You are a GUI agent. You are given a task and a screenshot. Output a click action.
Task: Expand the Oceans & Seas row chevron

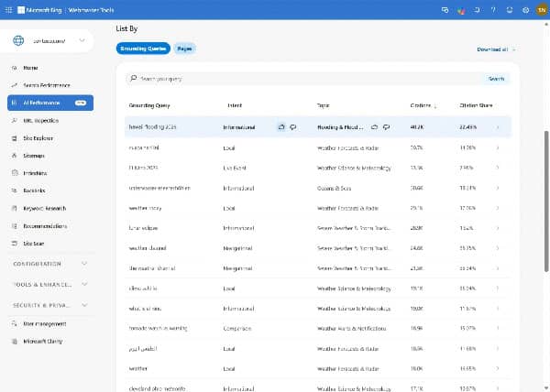tap(498, 188)
